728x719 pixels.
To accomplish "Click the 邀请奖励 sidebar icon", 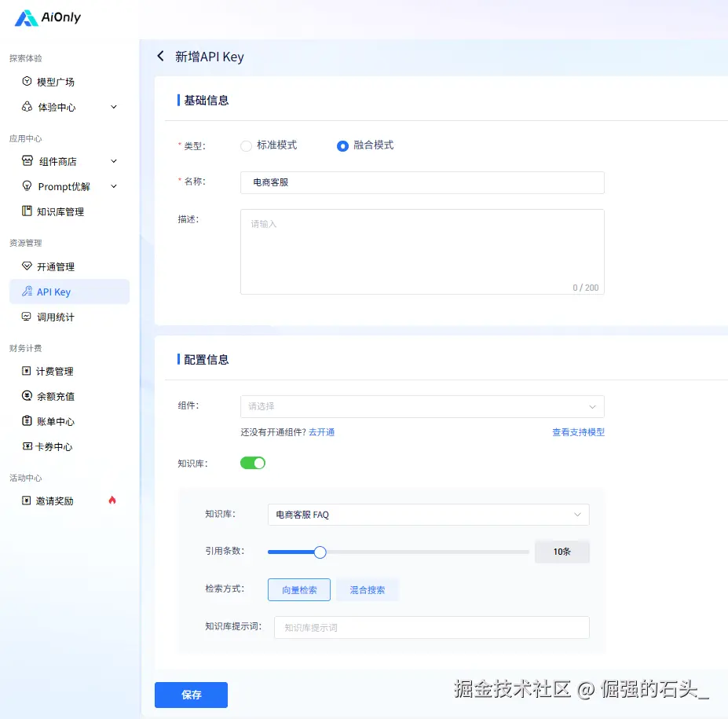I will tap(27, 501).
